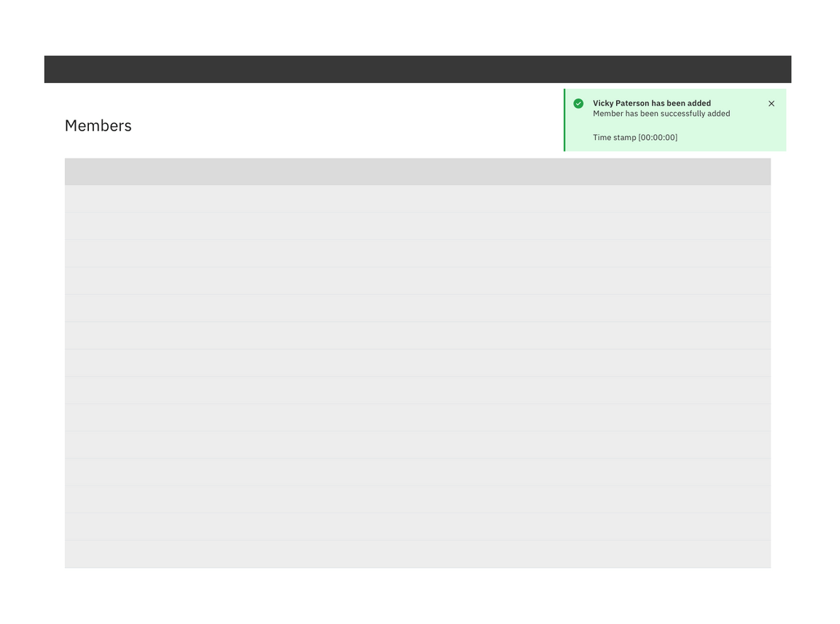This screenshot has height=624, width=840.
Task: Click the last row of the Members table
Action: pyautogui.click(x=418, y=553)
